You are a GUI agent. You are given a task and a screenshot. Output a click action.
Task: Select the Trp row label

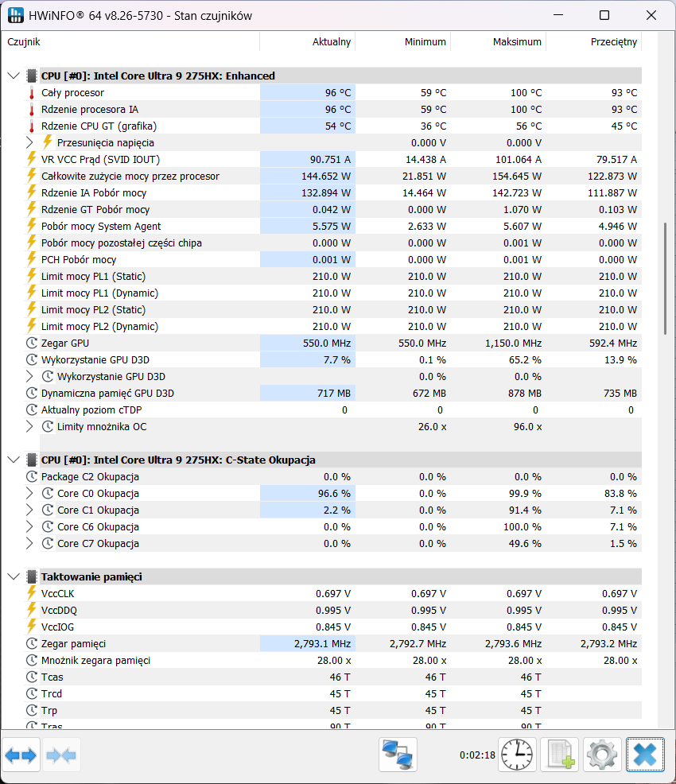[49, 711]
